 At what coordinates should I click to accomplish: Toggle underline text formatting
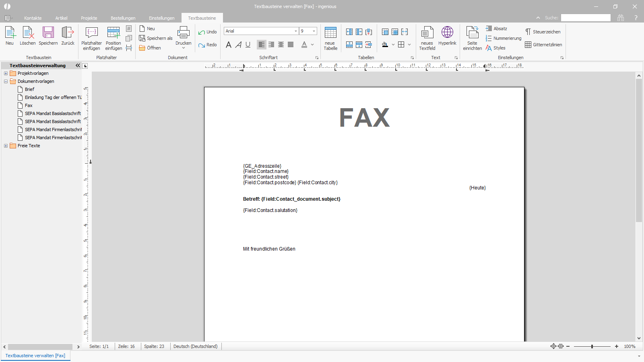pos(248,45)
